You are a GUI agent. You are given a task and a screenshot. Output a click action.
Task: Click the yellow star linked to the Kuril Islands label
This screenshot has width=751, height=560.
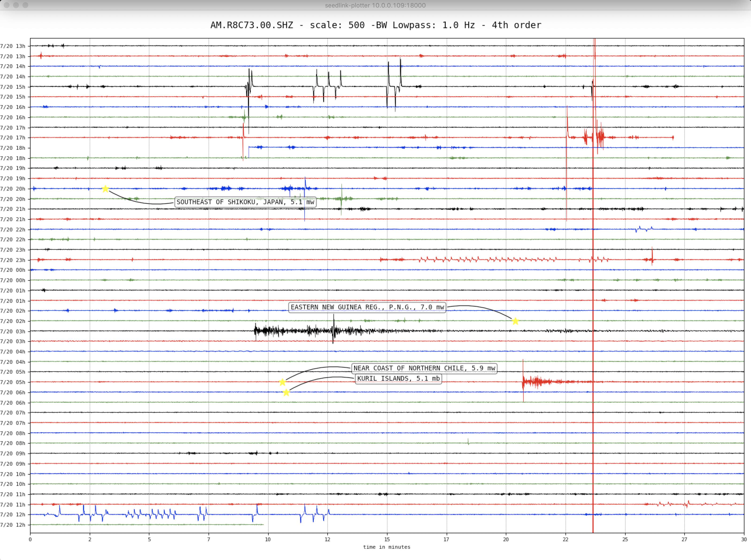[286, 392]
